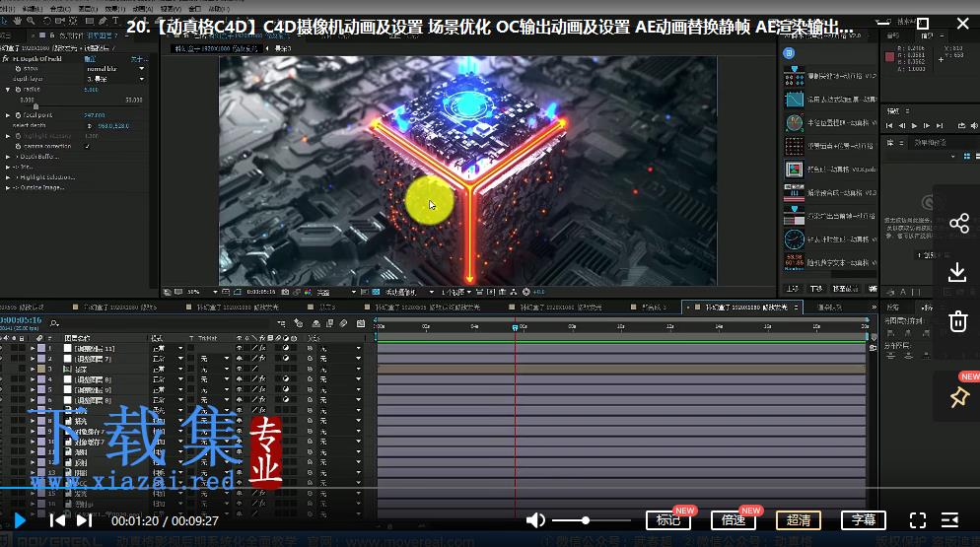
Task: Expand the focal point property
Action: point(8,115)
